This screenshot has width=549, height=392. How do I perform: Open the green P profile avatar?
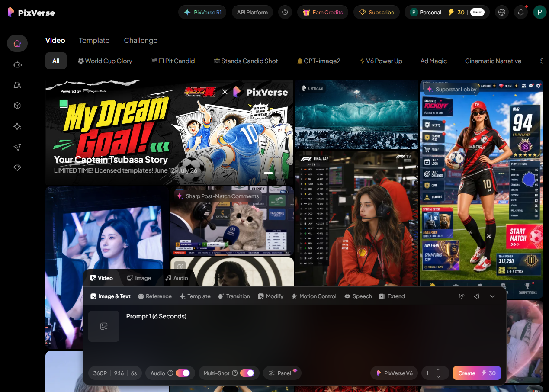(x=539, y=12)
